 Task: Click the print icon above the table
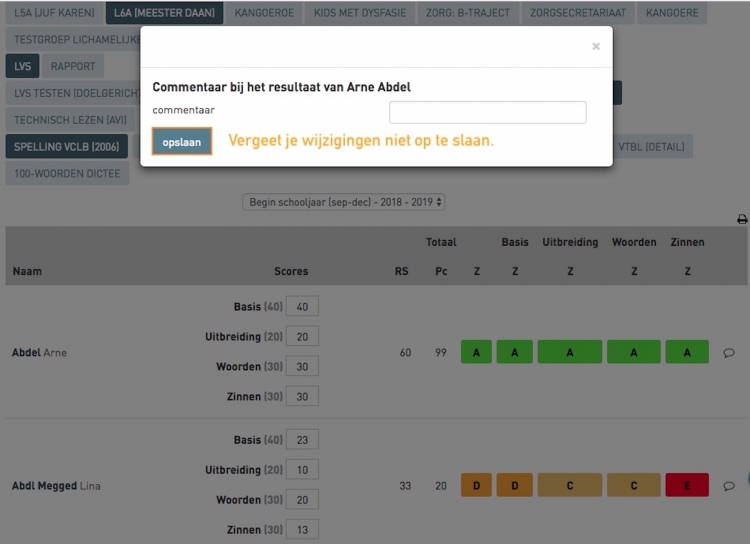pos(741,219)
